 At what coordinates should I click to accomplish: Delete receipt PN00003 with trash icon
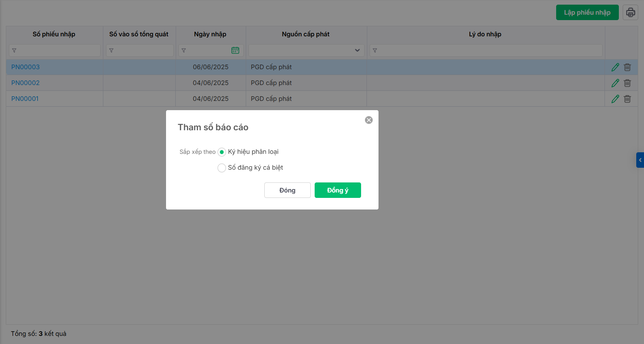(627, 67)
